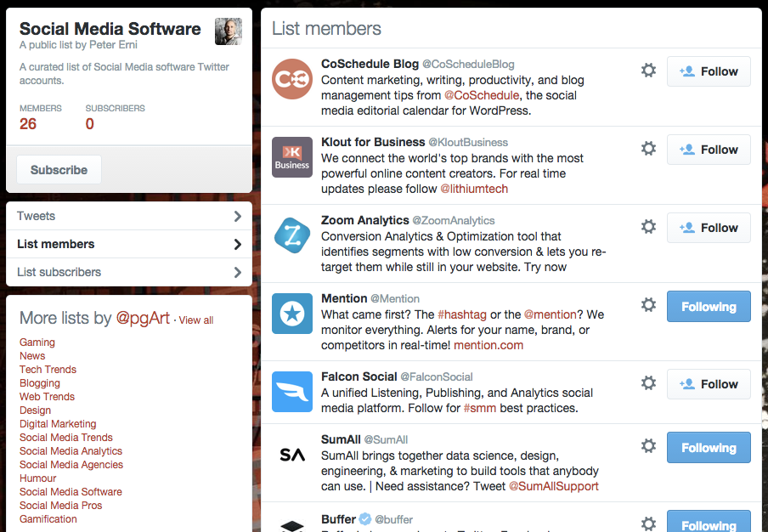Click the View all lists link
This screenshot has height=532, width=768.
[x=196, y=320]
